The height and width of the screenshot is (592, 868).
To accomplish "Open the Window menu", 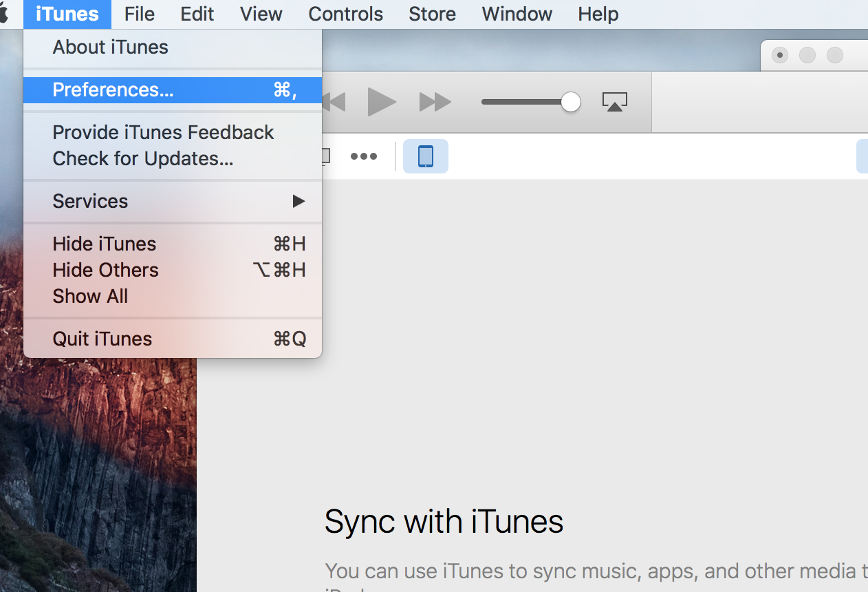I will pos(517,14).
